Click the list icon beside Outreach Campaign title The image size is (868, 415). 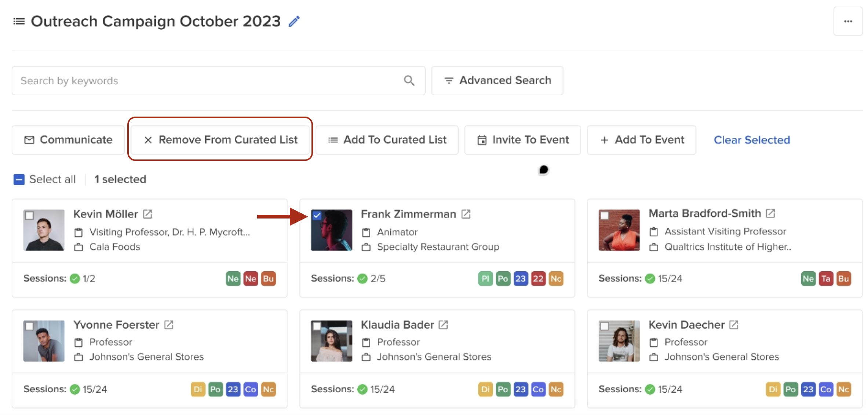[18, 21]
